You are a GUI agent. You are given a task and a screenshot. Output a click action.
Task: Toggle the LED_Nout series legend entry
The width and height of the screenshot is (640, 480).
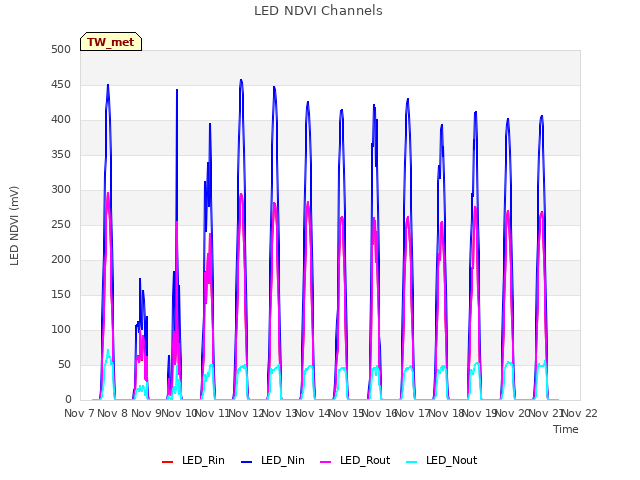442,460
